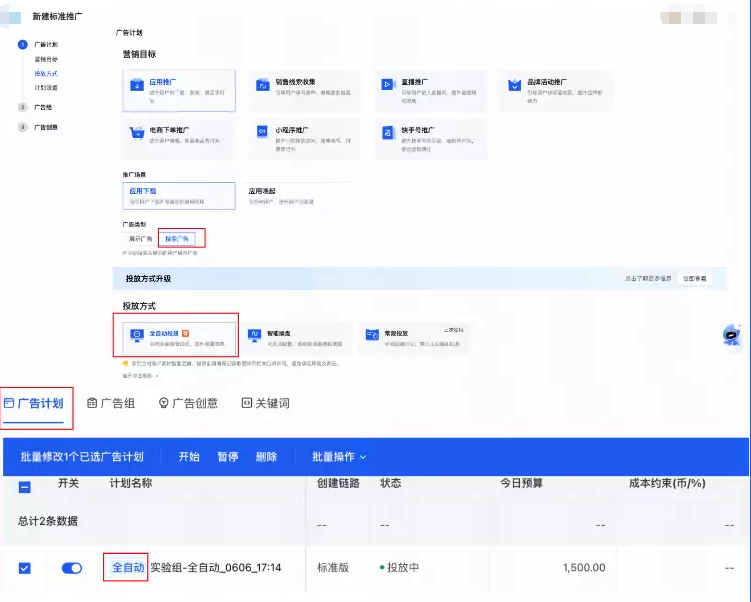Select the 直播推广 marketing goal card
Image resolution: width=751 pixels, height=602 pixels.
[x=431, y=91]
